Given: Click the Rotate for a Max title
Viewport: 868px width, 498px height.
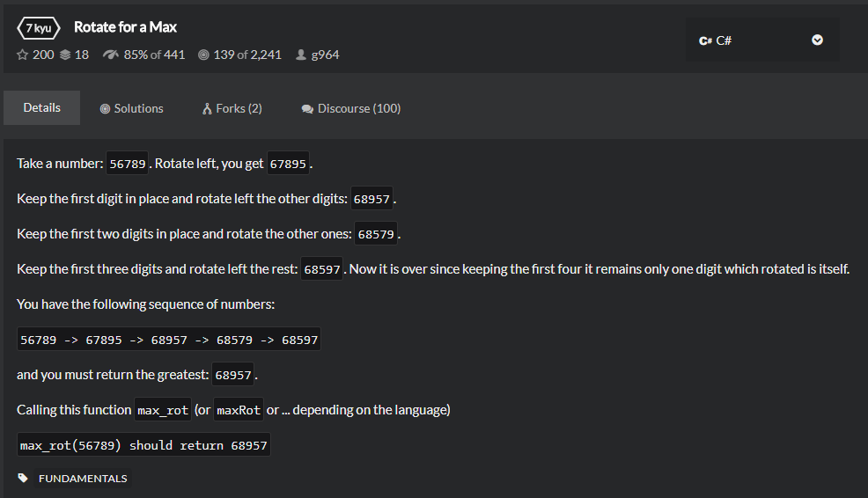Looking at the screenshot, I should 125,27.
